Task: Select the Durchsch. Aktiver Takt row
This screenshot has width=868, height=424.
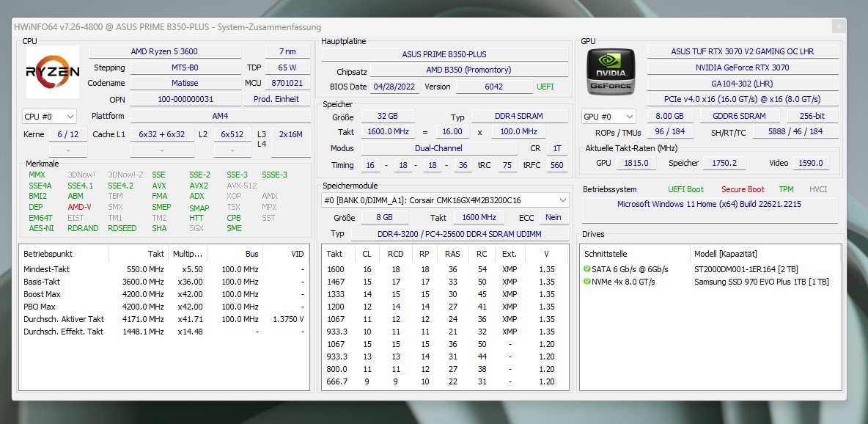Action: tap(164, 319)
